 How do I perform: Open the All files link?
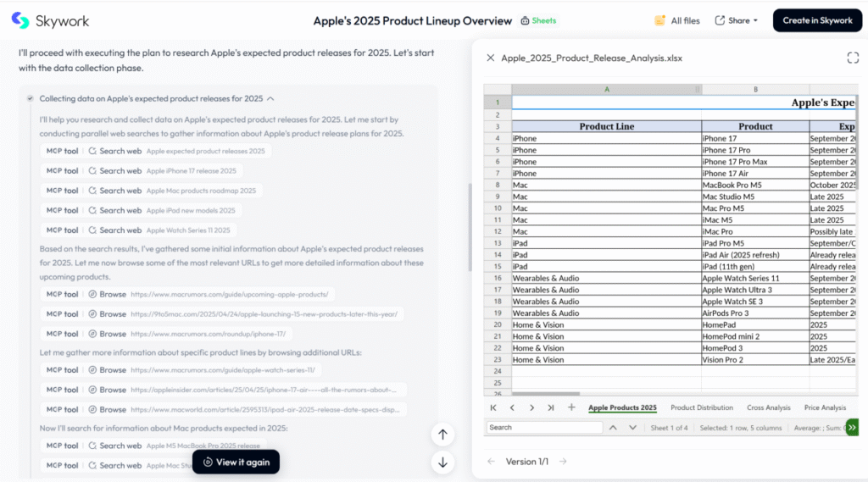tap(677, 20)
